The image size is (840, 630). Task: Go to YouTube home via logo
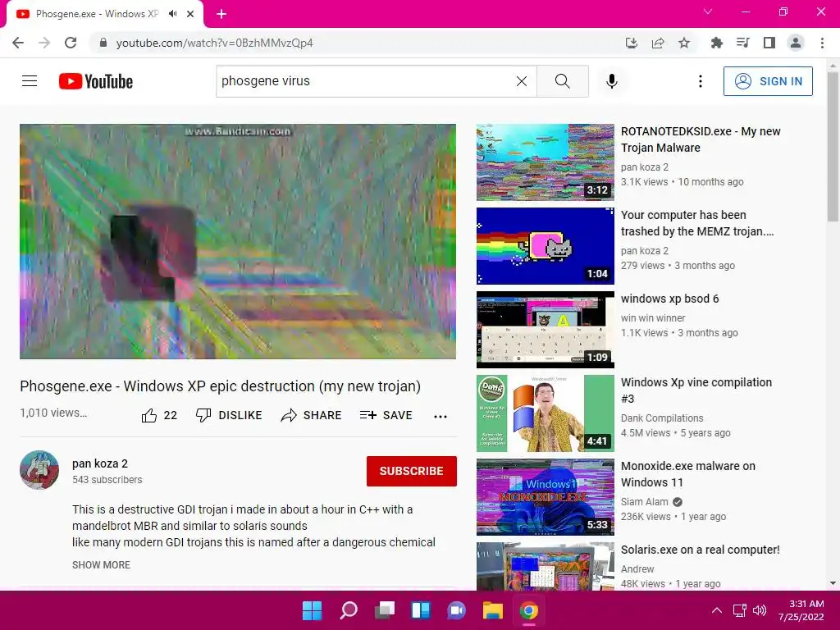point(96,81)
